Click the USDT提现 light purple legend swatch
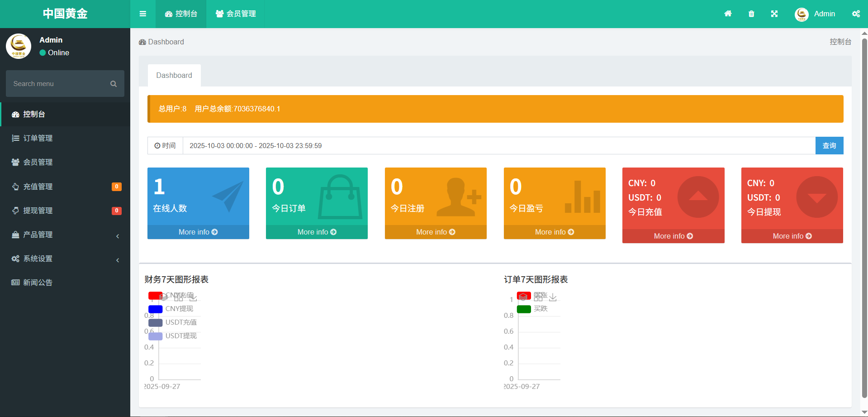The height and width of the screenshot is (417, 868). tap(155, 336)
